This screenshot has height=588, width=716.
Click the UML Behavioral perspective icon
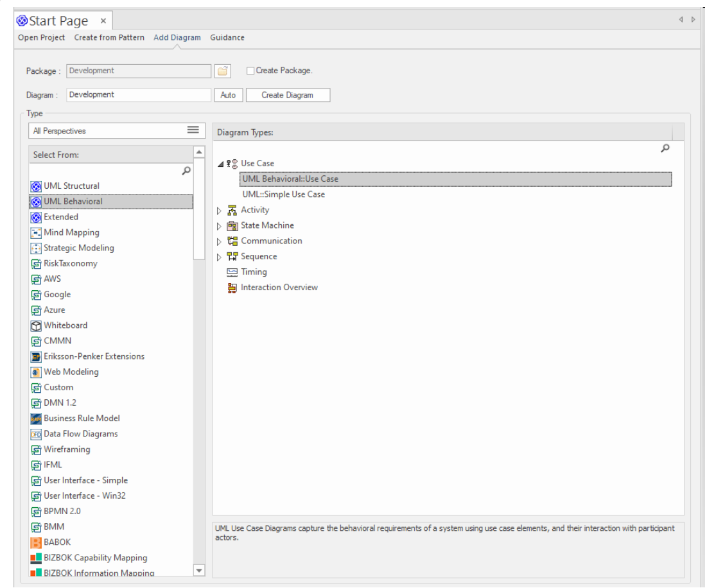tap(35, 202)
